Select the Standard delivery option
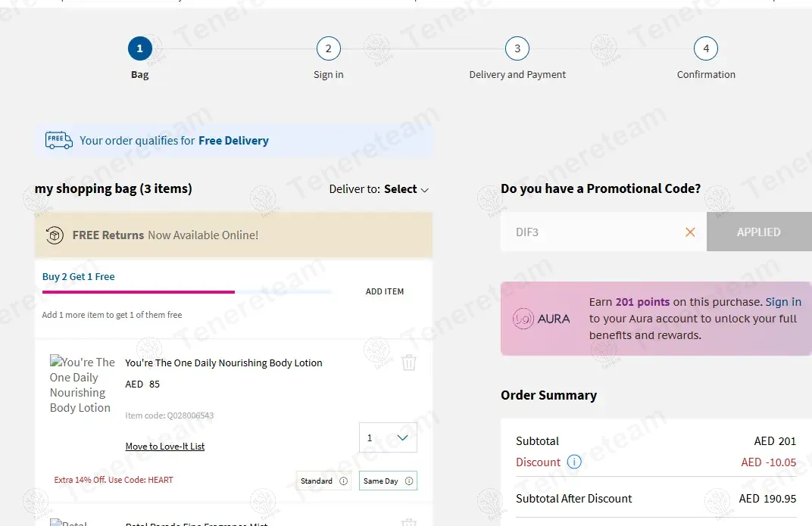Image resolution: width=812 pixels, height=526 pixels. point(323,481)
